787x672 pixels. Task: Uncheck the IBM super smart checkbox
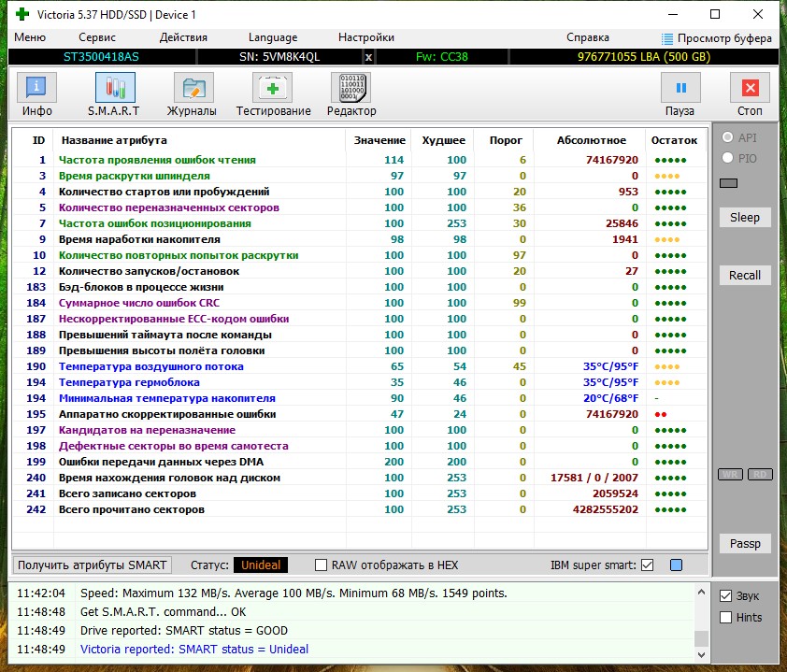pyautogui.click(x=648, y=565)
